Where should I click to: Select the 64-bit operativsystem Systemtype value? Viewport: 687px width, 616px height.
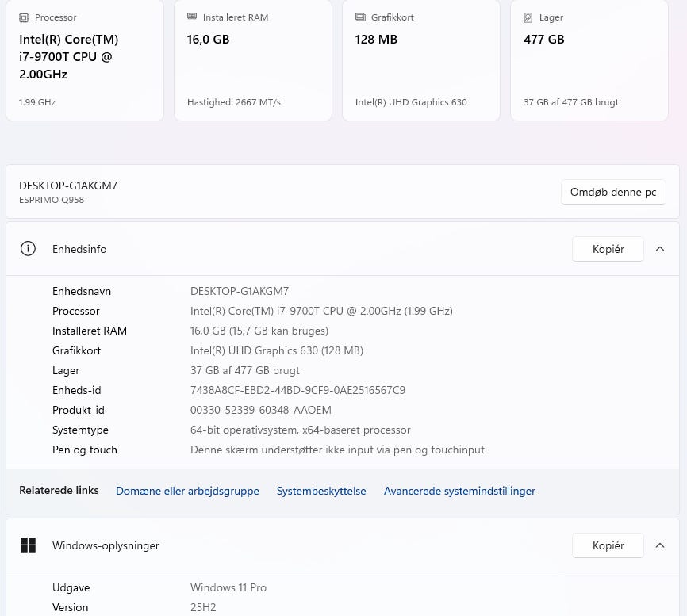tap(301, 430)
